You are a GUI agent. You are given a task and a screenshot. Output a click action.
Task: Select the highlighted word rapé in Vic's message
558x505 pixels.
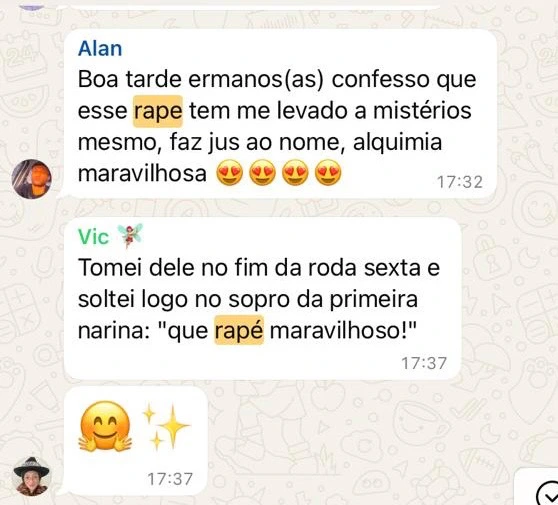[239, 330]
